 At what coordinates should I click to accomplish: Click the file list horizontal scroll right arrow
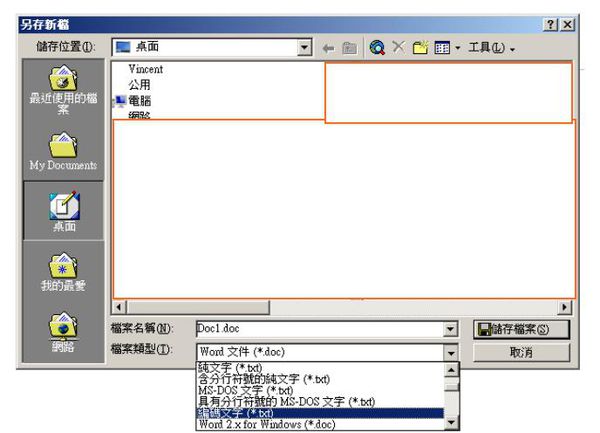pos(564,307)
